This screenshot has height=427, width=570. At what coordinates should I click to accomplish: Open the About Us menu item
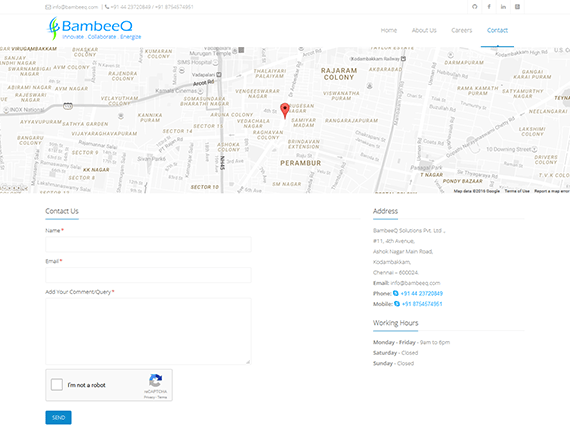pos(424,30)
